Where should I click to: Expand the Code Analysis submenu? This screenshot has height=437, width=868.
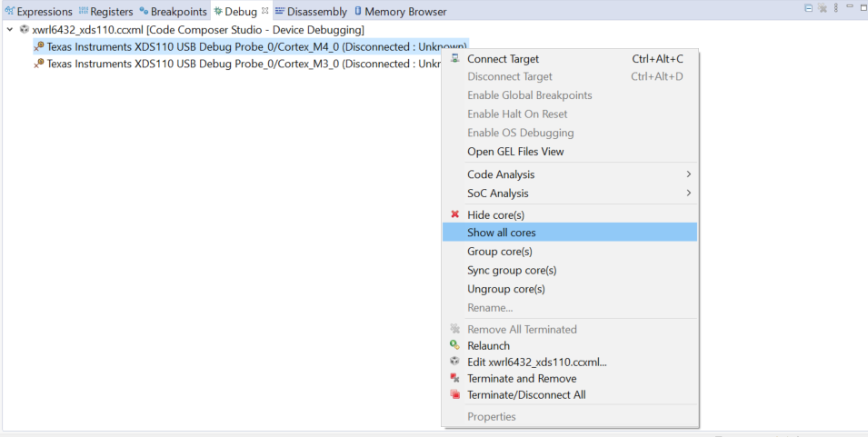688,174
